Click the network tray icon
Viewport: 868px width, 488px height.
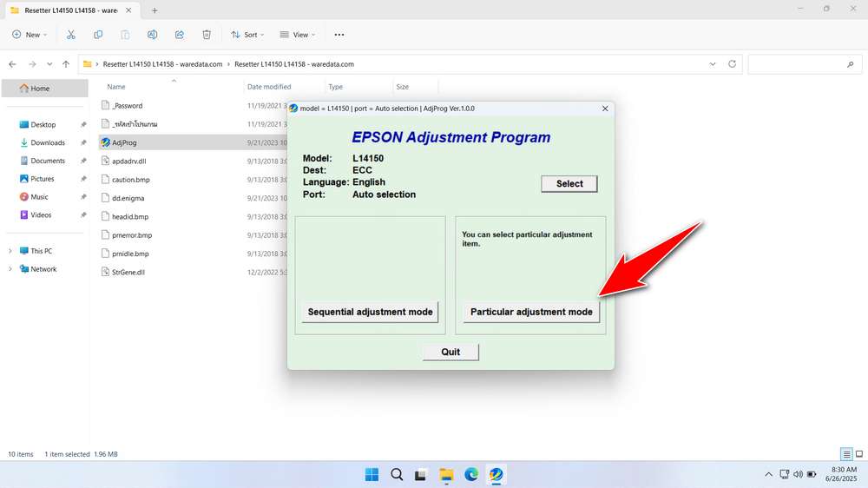point(784,475)
